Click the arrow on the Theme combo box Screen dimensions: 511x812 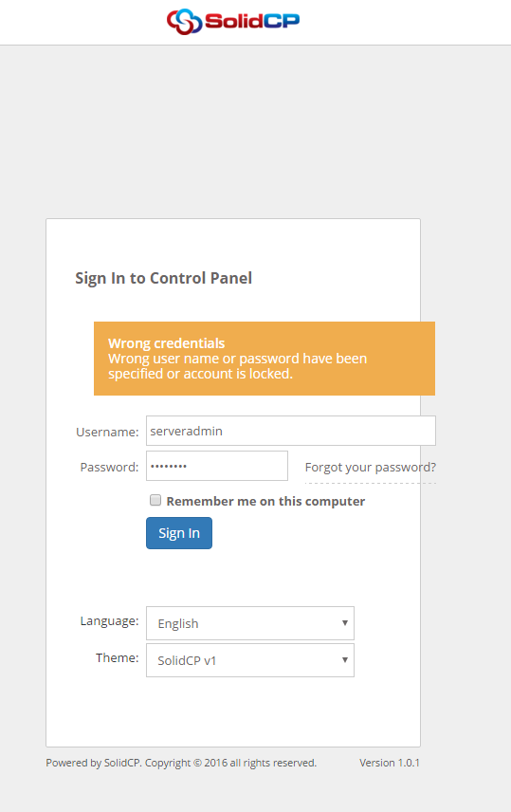pos(345,660)
